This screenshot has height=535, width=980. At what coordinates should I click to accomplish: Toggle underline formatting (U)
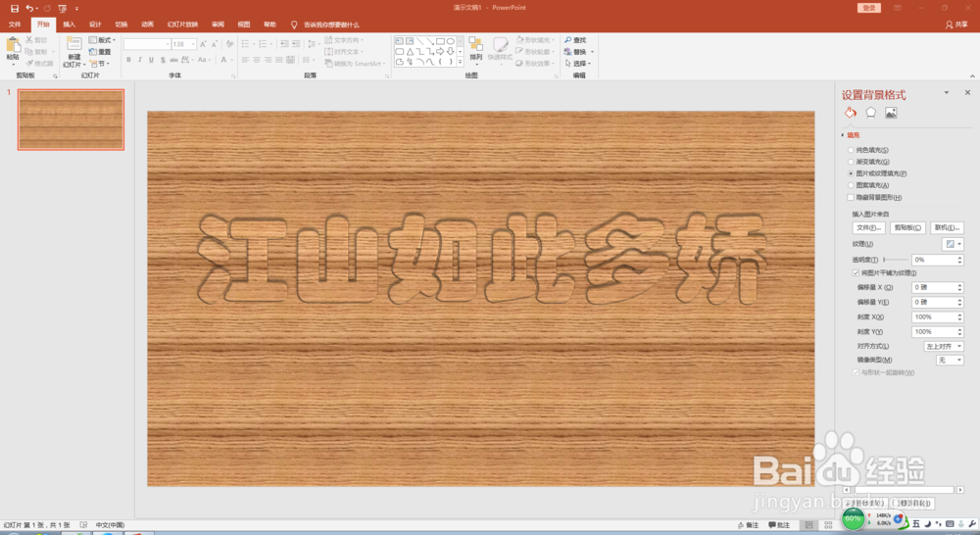(151, 60)
